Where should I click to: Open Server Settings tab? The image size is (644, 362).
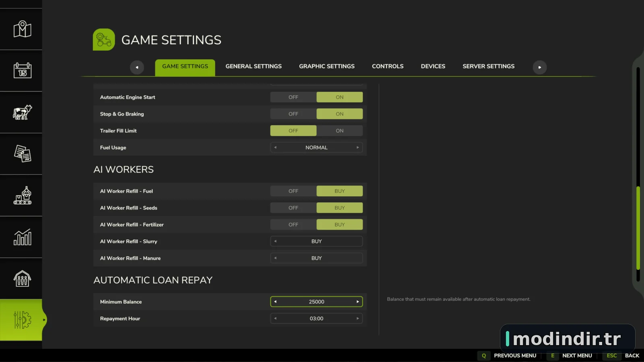tap(489, 66)
